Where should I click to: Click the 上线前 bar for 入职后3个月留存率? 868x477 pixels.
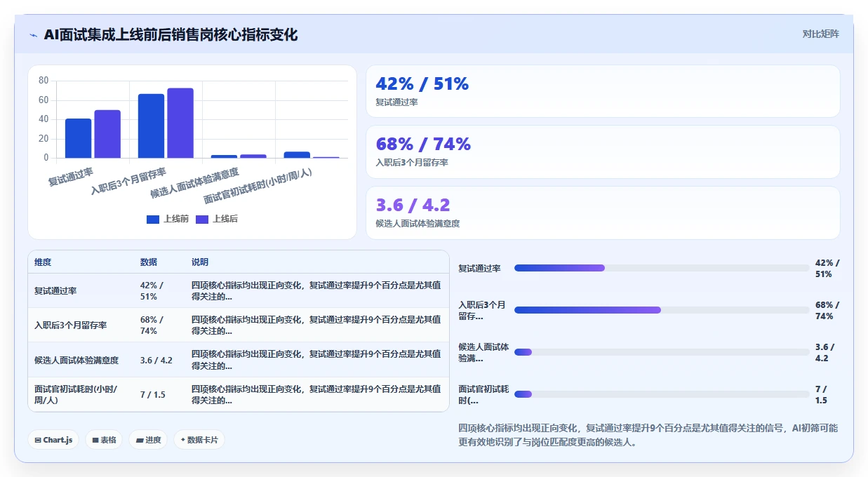[x=151, y=126]
